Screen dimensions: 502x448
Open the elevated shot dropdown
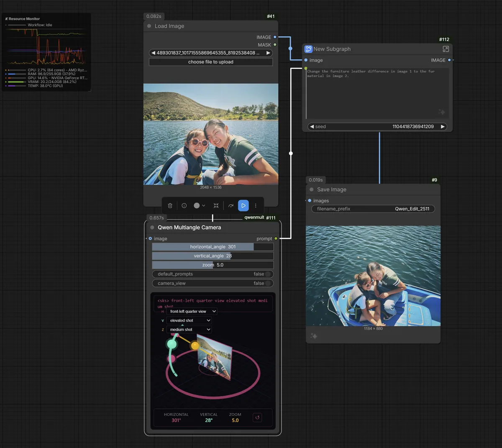189,321
